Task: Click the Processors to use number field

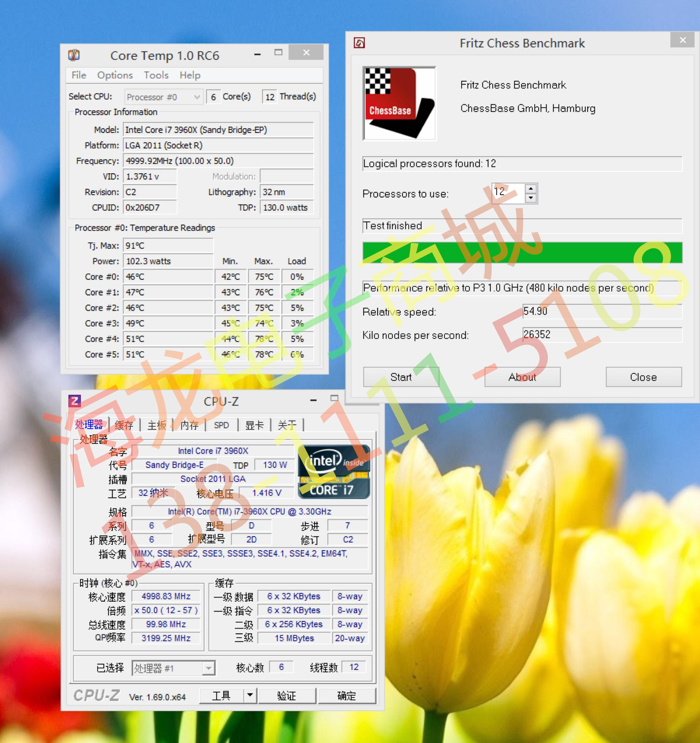Action: pos(507,193)
